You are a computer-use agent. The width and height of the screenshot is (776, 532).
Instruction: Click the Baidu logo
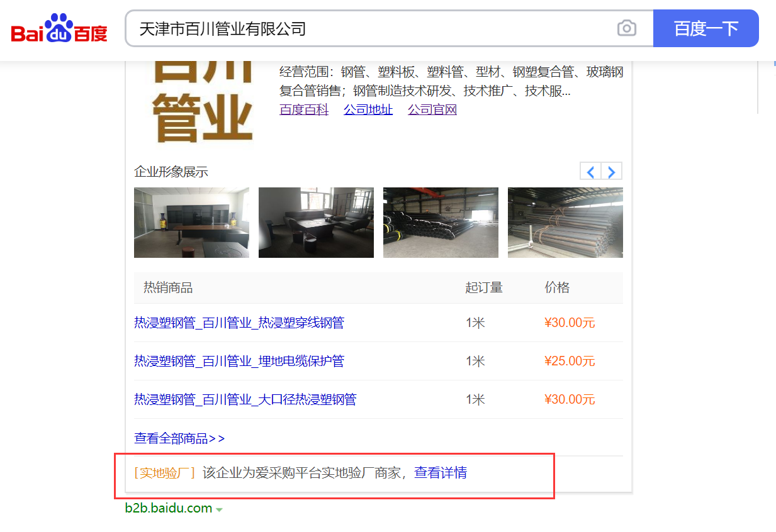(x=59, y=28)
